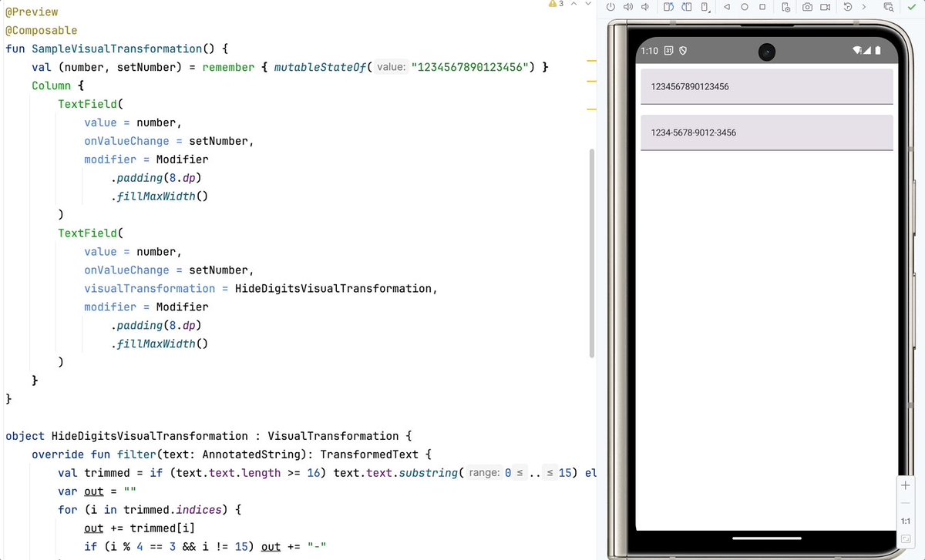Click the snapshots history icon

(848, 7)
